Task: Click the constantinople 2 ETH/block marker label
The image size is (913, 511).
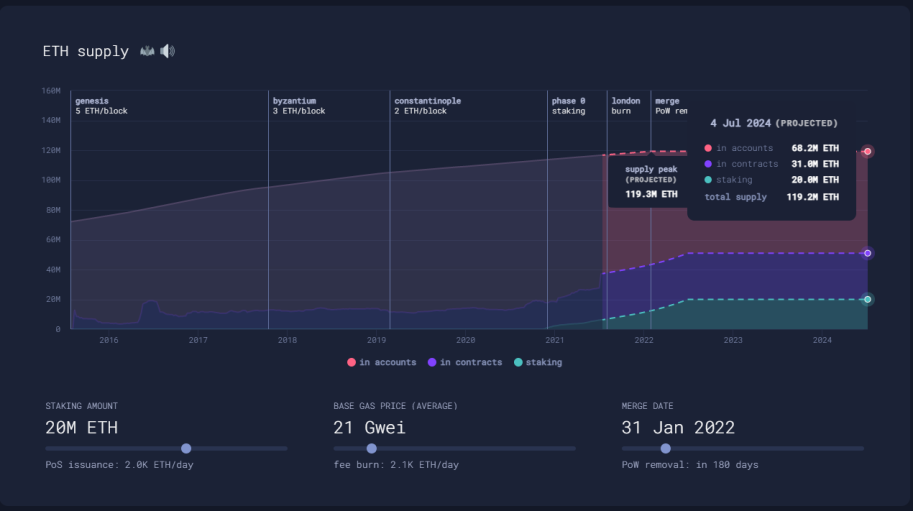Action: pos(427,106)
